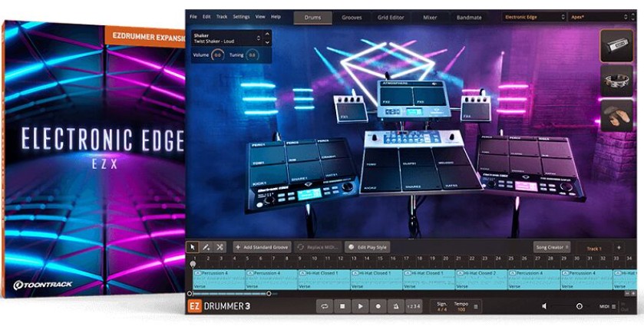Click bar 17 on the timeline ruler
Viewport: 644px width, 330px height.
[x=406, y=259]
